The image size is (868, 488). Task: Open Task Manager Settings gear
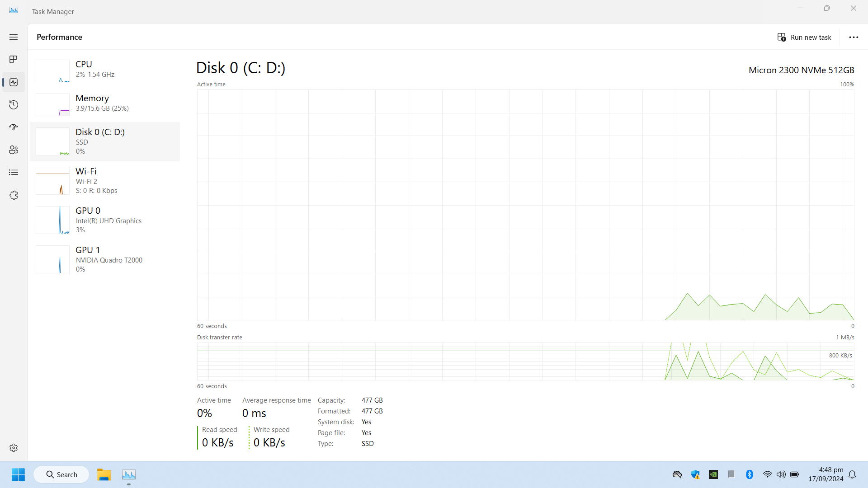click(14, 448)
